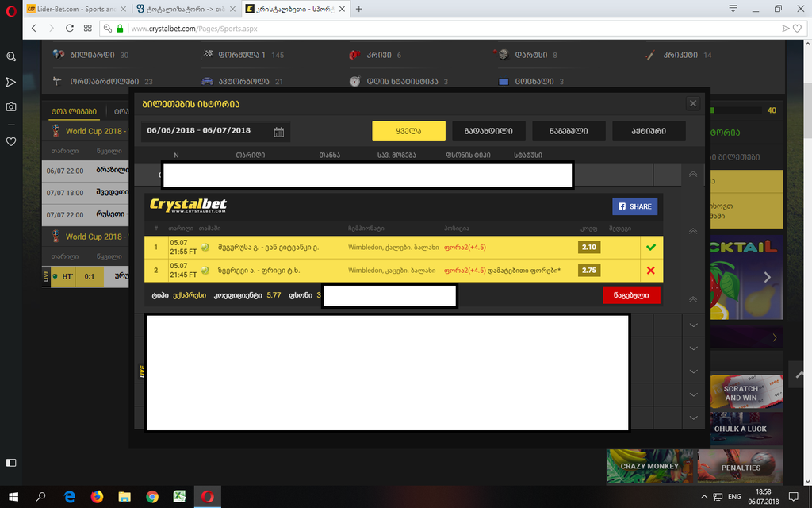The image size is (812, 508).
Task: Open the Scratch and Win banner
Action: pos(747,392)
